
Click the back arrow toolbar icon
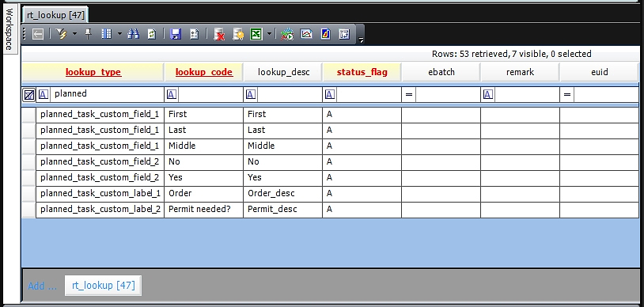click(x=38, y=34)
